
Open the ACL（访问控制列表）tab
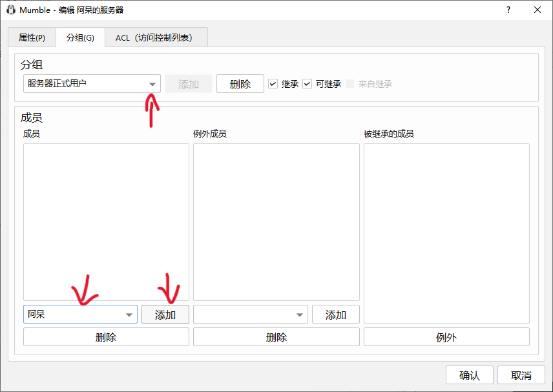[156, 37]
